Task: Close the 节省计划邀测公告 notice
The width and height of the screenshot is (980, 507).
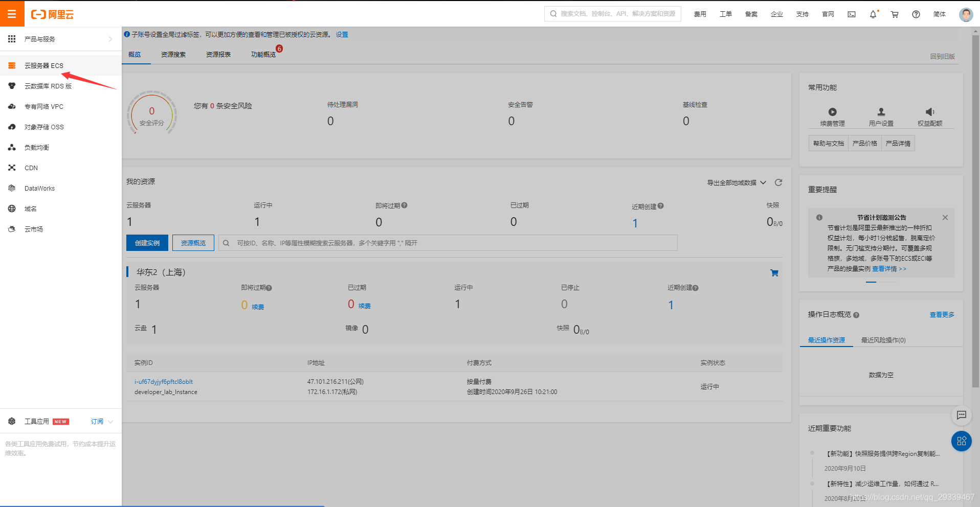Action: (x=945, y=217)
